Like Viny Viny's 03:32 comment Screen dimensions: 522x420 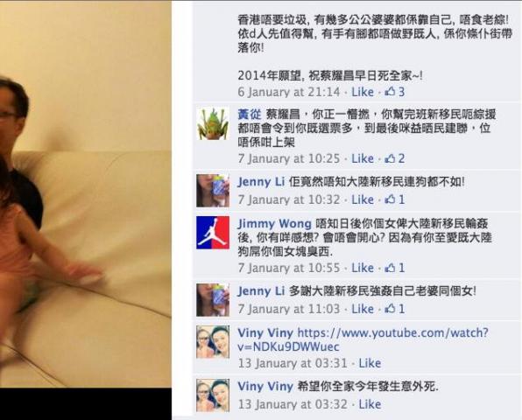pos(370,404)
